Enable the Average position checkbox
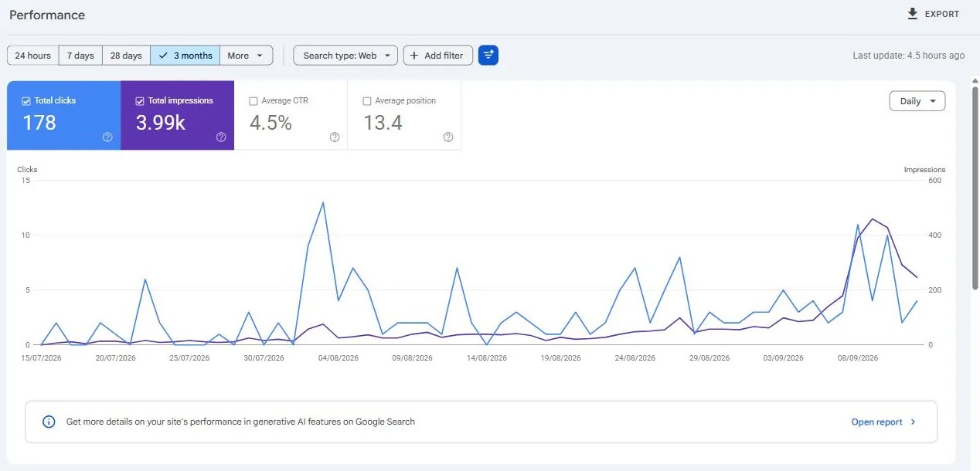Image resolution: width=980 pixels, height=471 pixels. click(367, 101)
